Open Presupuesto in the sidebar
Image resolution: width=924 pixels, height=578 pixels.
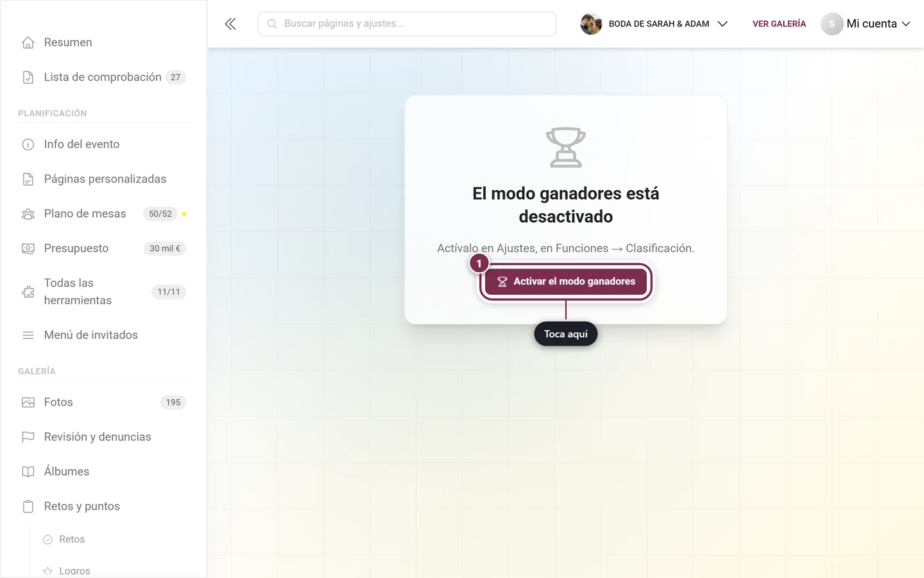coord(103,249)
